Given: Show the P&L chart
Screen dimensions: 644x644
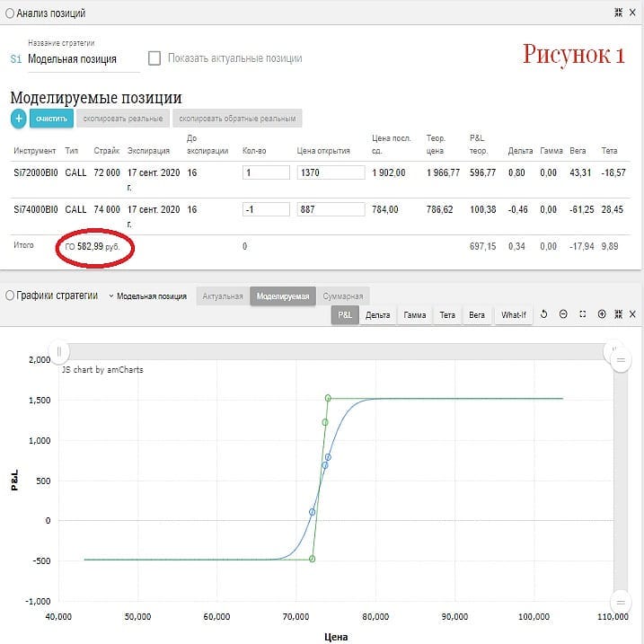Looking at the screenshot, I should [345, 315].
